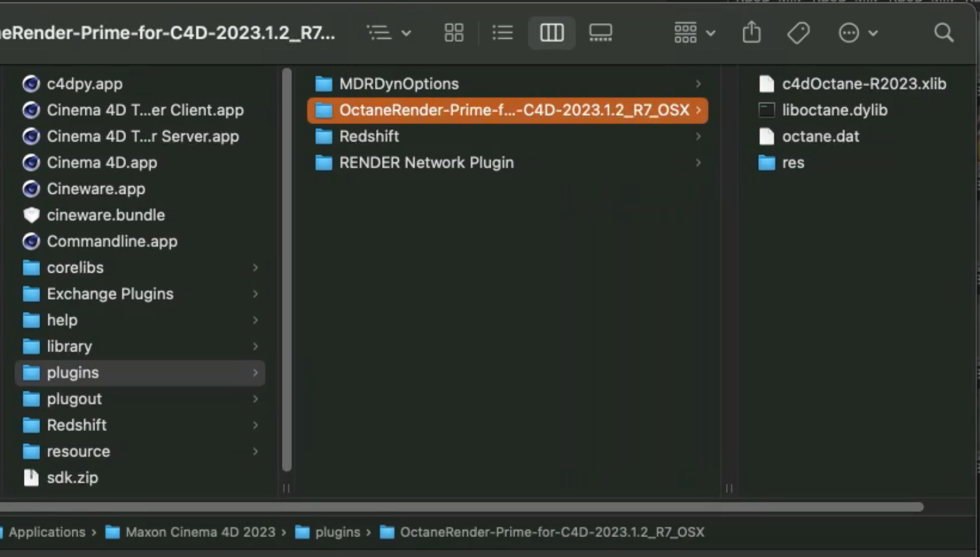Image resolution: width=980 pixels, height=557 pixels.
Task: Select the res folder
Action: click(x=782, y=162)
